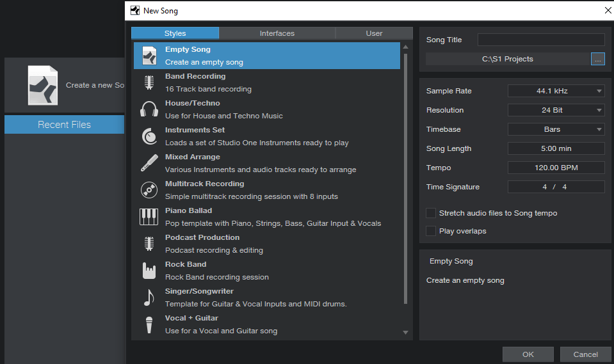
Task: Click the scroll down arrow of template list
Action: click(405, 332)
